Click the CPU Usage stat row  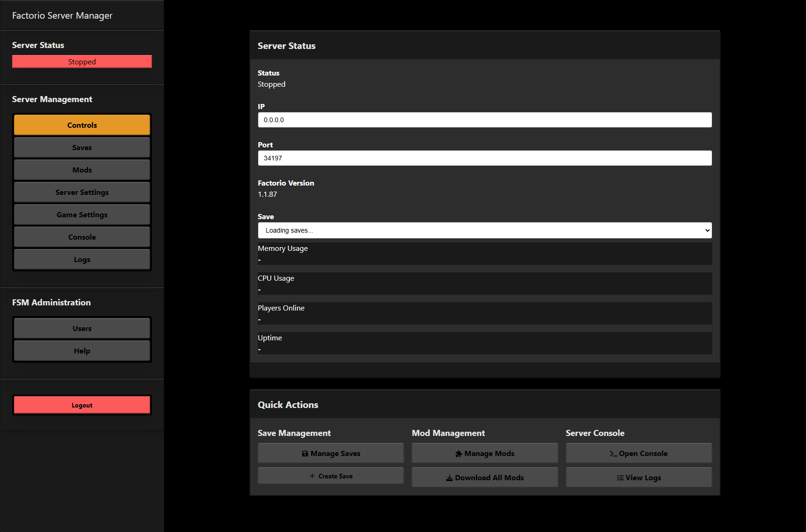pyautogui.click(x=485, y=283)
